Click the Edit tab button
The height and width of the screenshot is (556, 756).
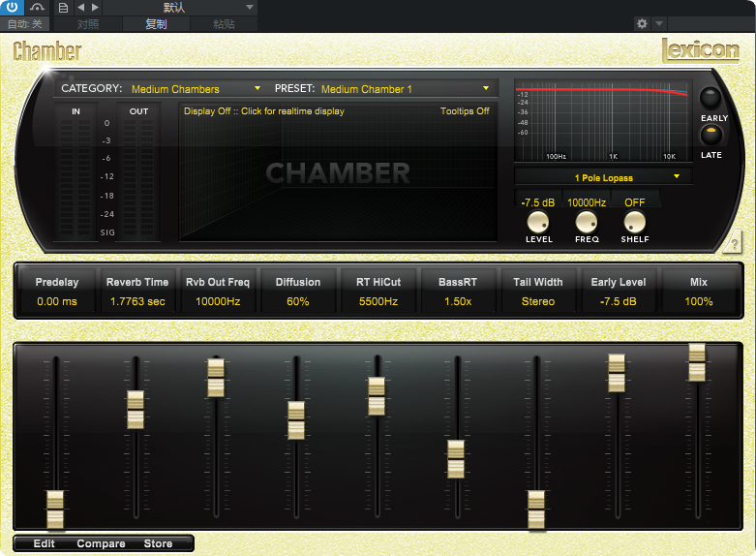pyautogui.click(x=44, y=543)
